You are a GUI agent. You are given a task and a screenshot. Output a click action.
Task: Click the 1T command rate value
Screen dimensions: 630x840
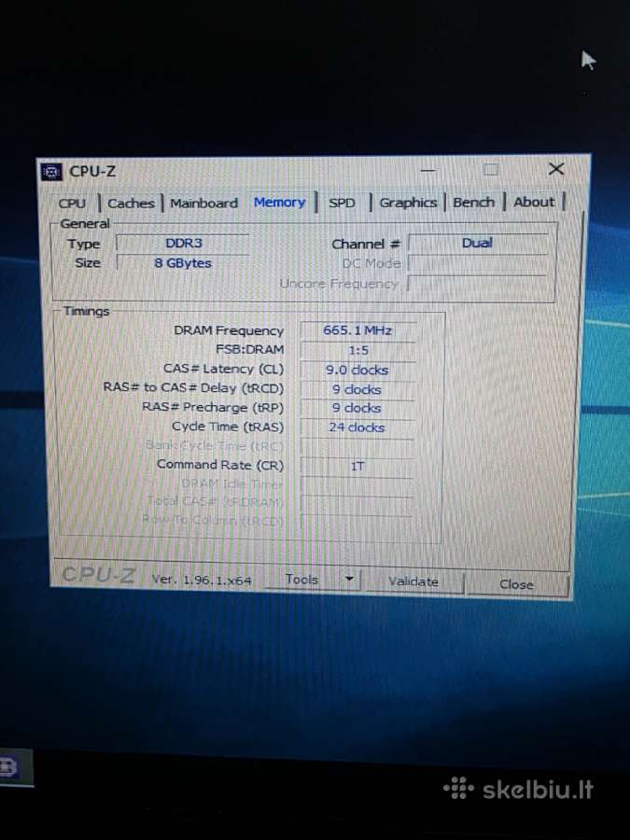(357, 466)
